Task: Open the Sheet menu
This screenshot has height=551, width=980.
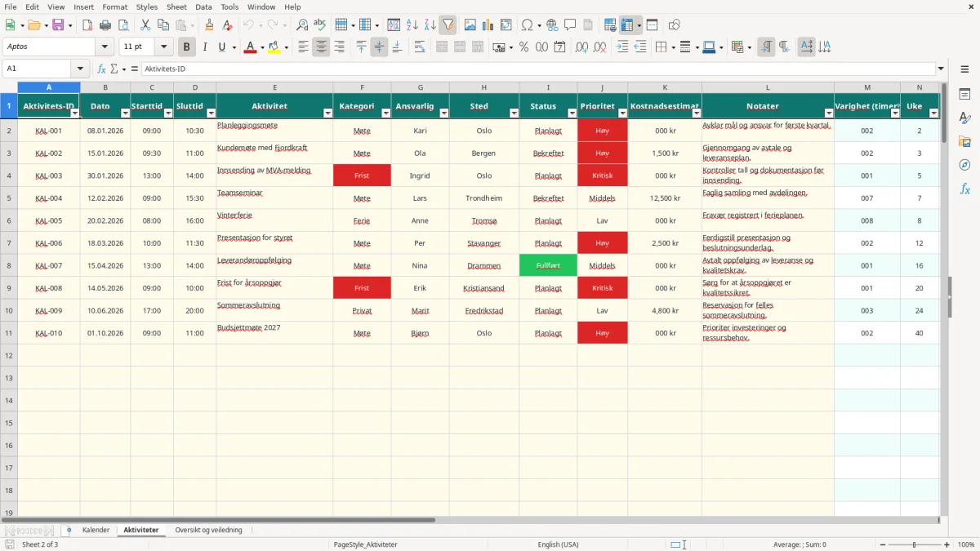Action: point(176,7)
